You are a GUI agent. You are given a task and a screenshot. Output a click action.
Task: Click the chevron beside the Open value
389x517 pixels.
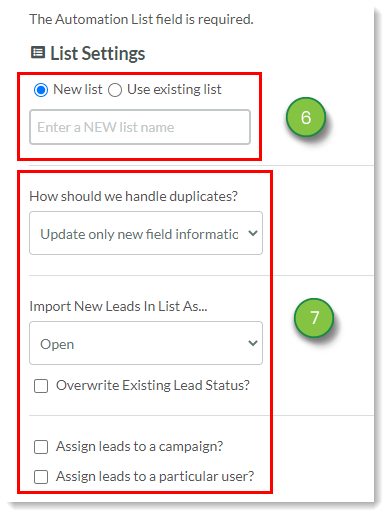(x=253, y=343)
